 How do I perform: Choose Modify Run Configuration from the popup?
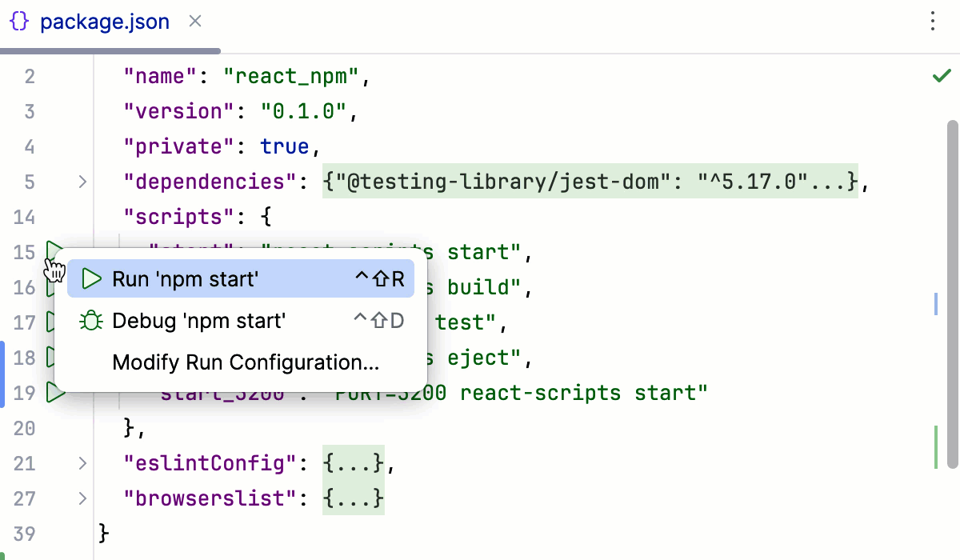click(x=245, y=362)
